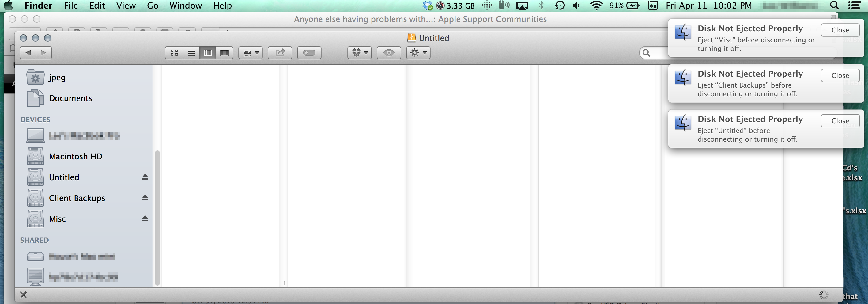Open the Finder menu
The height and width of the screenshot is (304, 868).
click(x=38, y=6)
